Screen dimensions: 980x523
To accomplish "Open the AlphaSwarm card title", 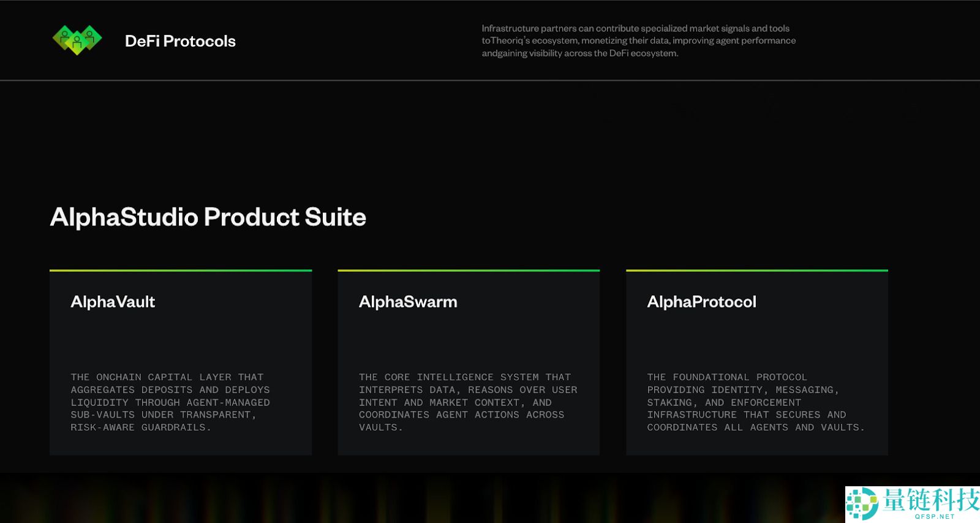I will click(408, 301).
